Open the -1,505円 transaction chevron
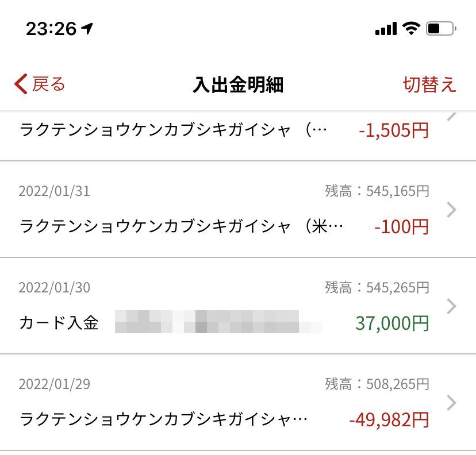The width and height of the screenshot is (476, 455). (452, 116)
